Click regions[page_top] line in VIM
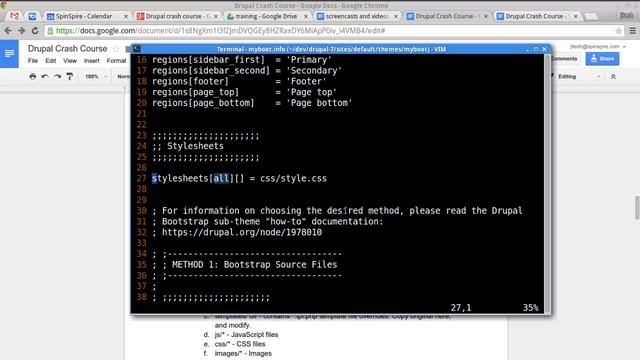Screen dimensions: 640x360 click(244, 92)
